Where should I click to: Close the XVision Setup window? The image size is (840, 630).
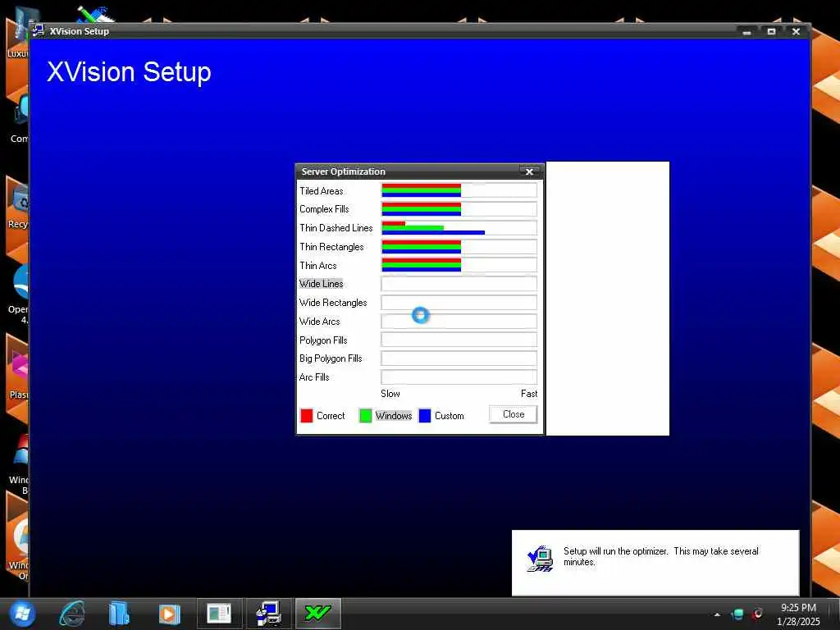tap(796, 32)
